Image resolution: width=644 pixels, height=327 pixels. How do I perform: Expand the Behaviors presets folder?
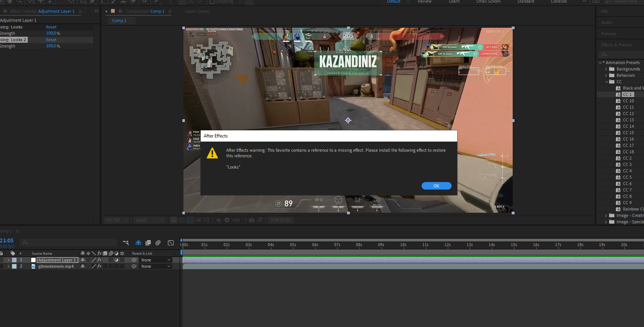tap(606, 75)
